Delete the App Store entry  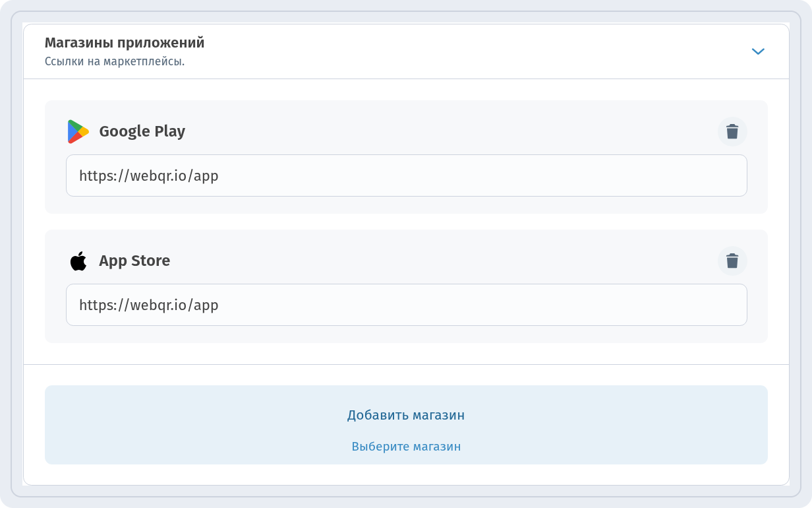pos(732,261)
